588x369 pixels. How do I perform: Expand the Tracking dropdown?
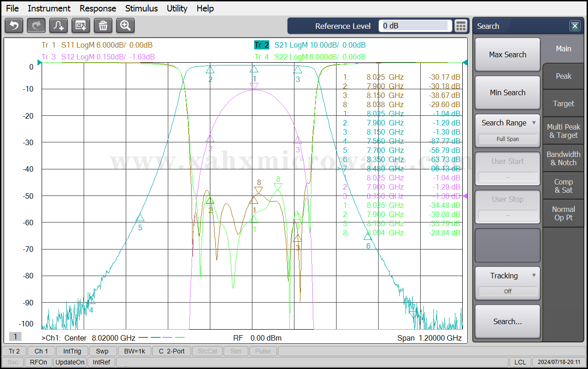pyautogui.click(x=508, y=276)
